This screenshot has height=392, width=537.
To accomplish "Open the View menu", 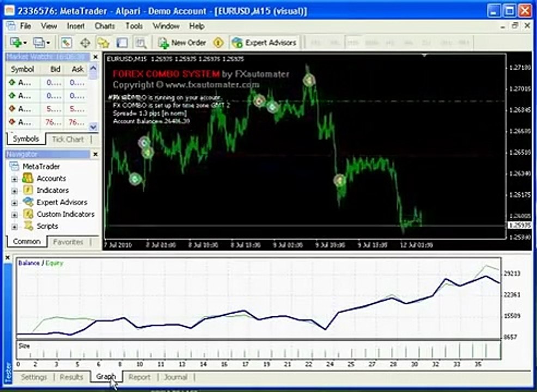I will click(49, 26).
